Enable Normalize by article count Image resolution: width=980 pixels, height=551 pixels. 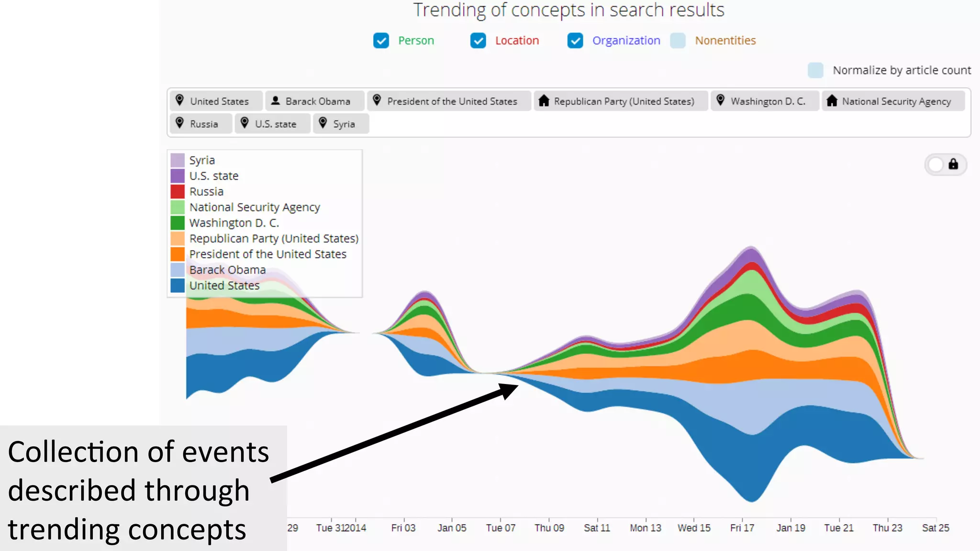point(815,70)
